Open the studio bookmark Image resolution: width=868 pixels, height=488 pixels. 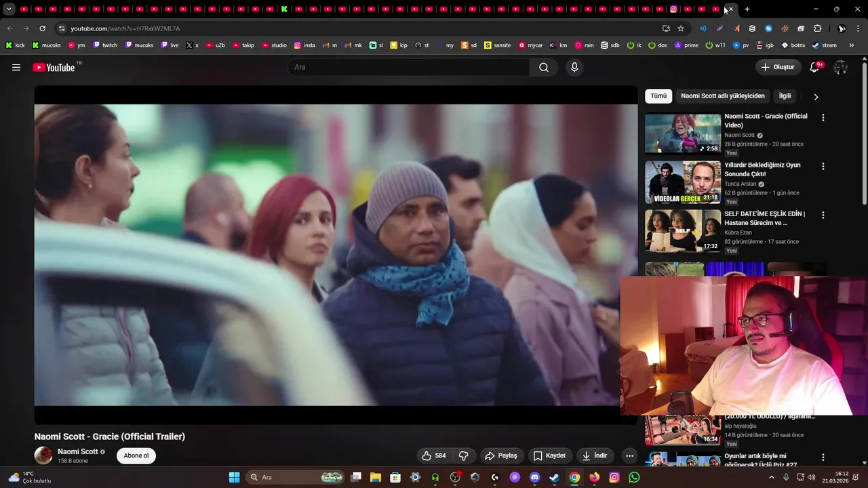275,45
